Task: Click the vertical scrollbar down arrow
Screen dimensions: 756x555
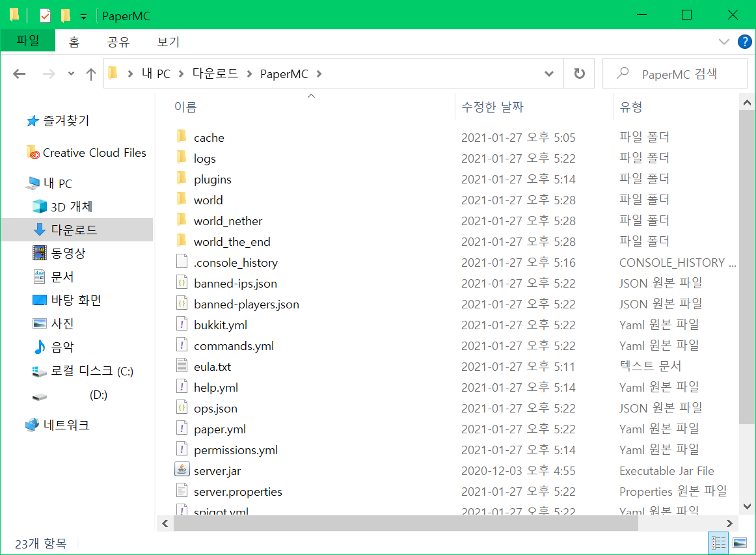Action: tap(747, 506)
